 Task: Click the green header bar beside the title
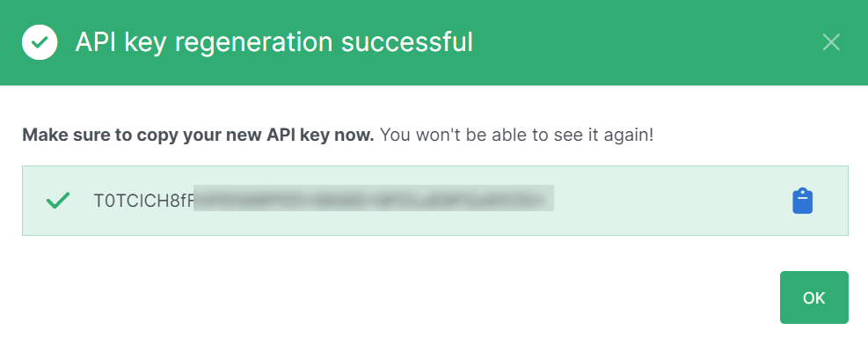tap(637, 42)
